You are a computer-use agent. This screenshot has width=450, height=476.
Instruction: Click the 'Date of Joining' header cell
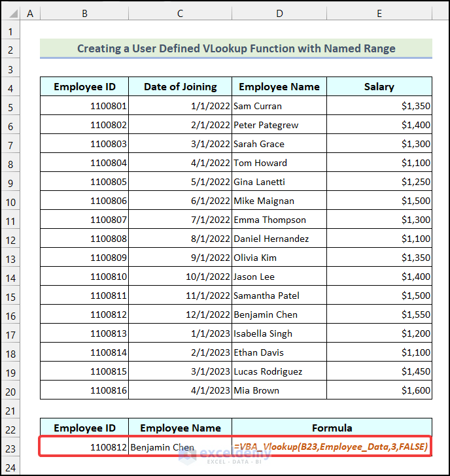coord(180,86)
